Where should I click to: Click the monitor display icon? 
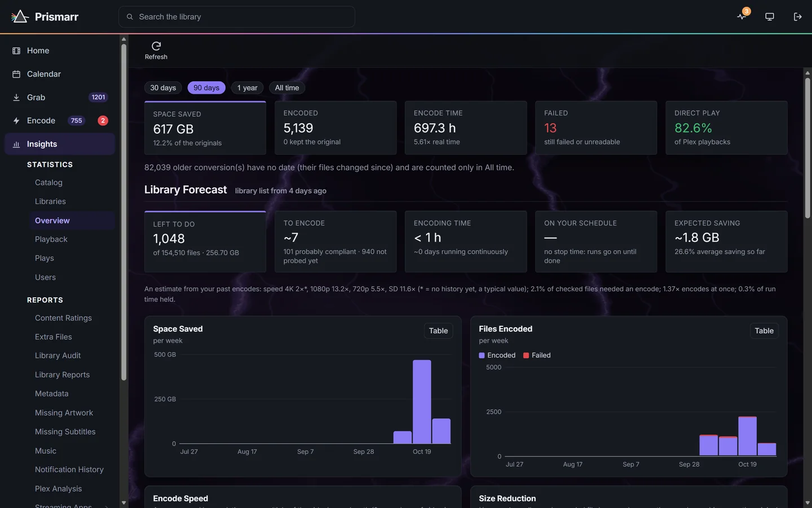click(x=770, y=16)
